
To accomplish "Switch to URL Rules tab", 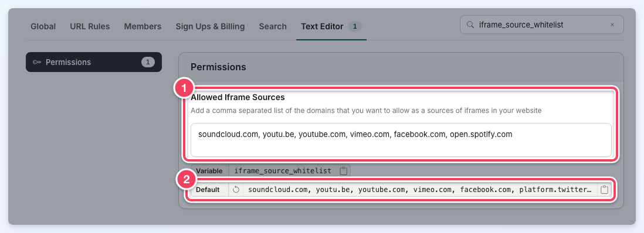I will point(90,26).
